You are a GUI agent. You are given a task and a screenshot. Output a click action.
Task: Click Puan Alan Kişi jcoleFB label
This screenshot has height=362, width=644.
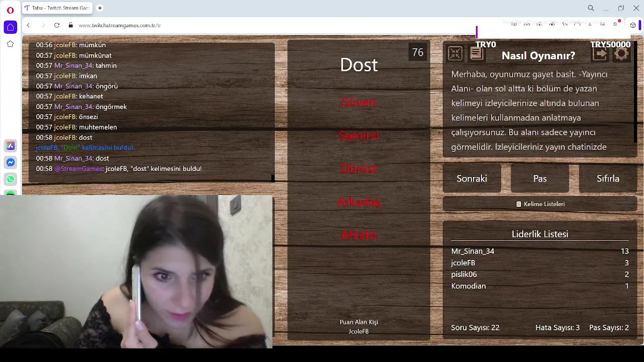point(359,327)
